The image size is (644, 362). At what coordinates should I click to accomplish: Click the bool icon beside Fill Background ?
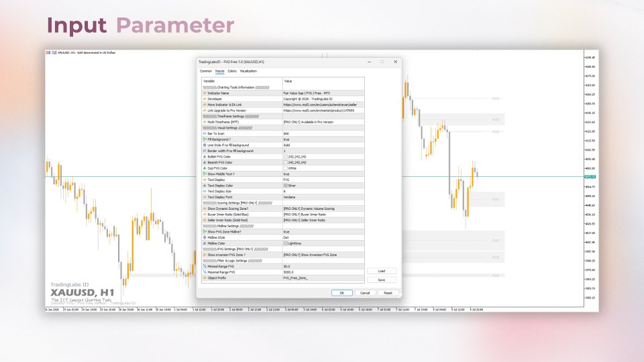205,139
